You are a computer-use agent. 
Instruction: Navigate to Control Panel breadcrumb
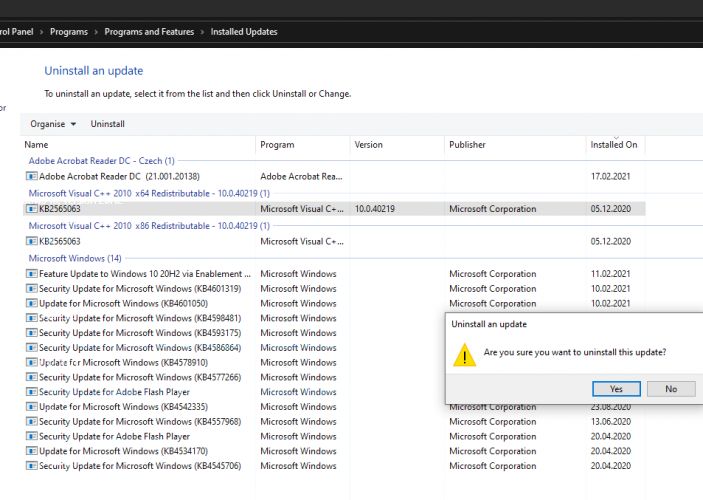[x=17, y=32]
